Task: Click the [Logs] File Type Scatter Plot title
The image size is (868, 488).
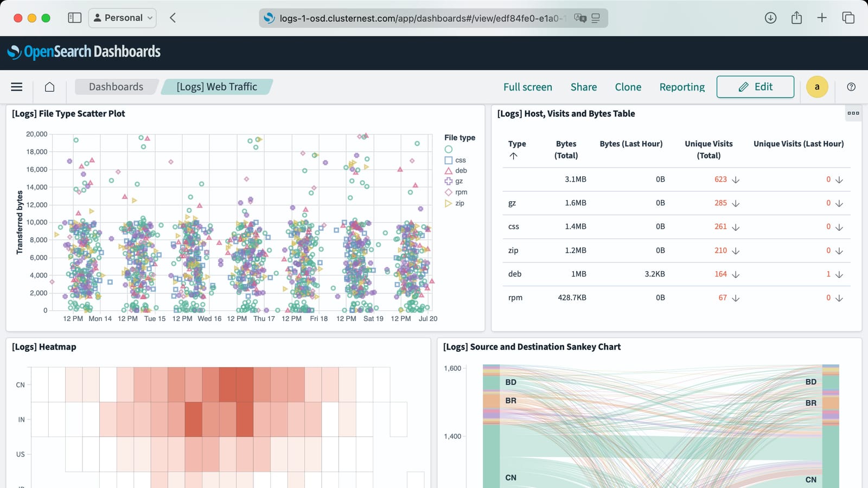Action: [68, 113]
